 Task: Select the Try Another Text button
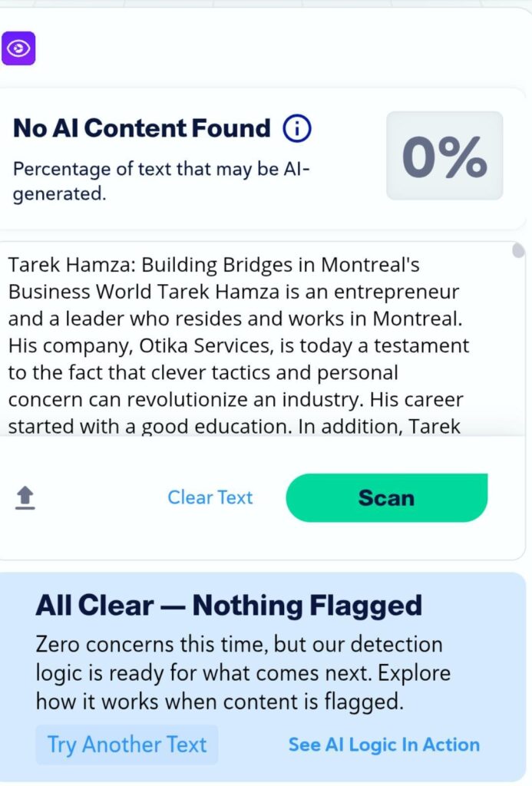click(x=127, y=745)
